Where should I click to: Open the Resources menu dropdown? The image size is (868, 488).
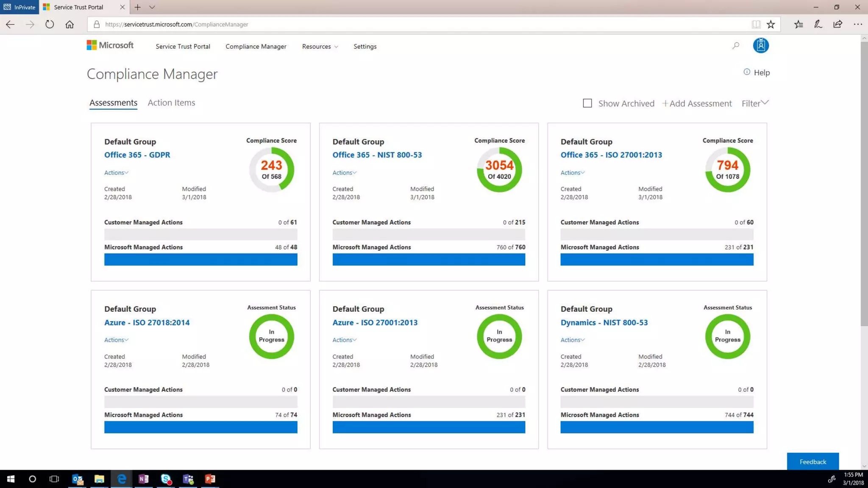pos(320,47)
